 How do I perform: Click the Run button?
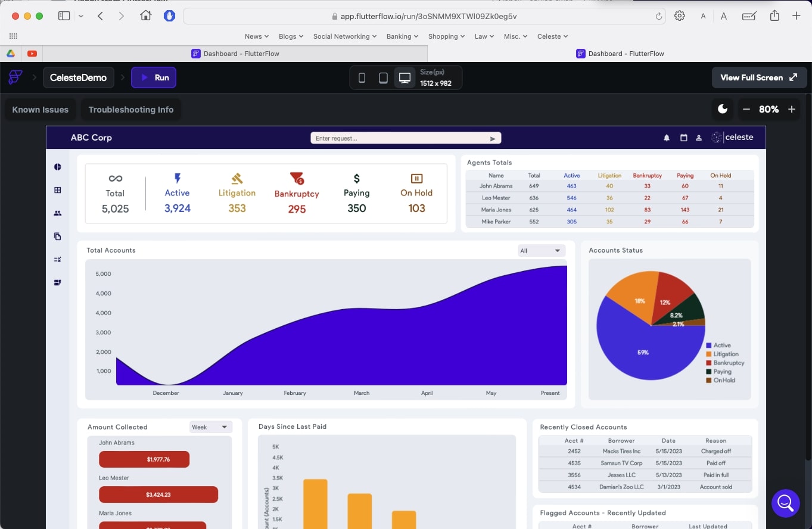coord(154,77)
